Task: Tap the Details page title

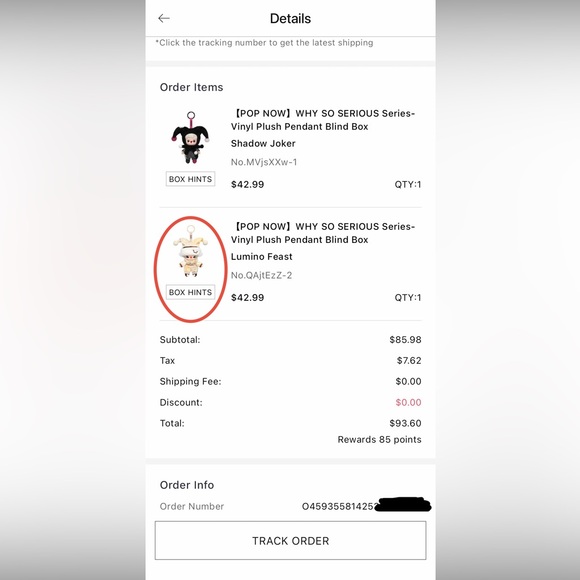Action: point(290,18)
